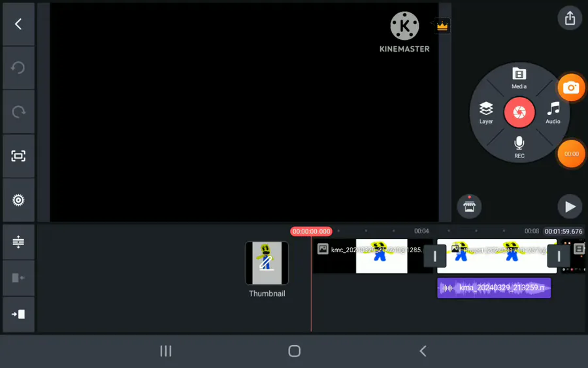The height and width of the screenshot is (368, 588).
Task: Expand the timeline view
Action: point(18,242)
